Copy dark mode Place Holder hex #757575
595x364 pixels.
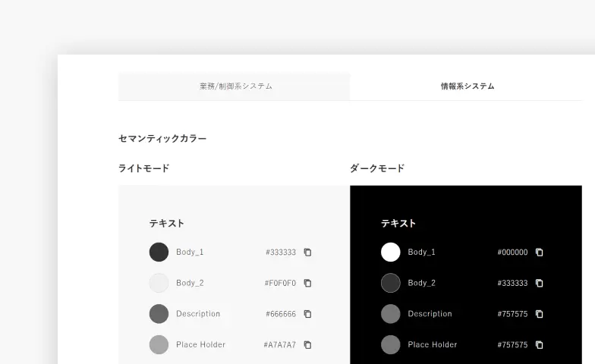[539, 345]
